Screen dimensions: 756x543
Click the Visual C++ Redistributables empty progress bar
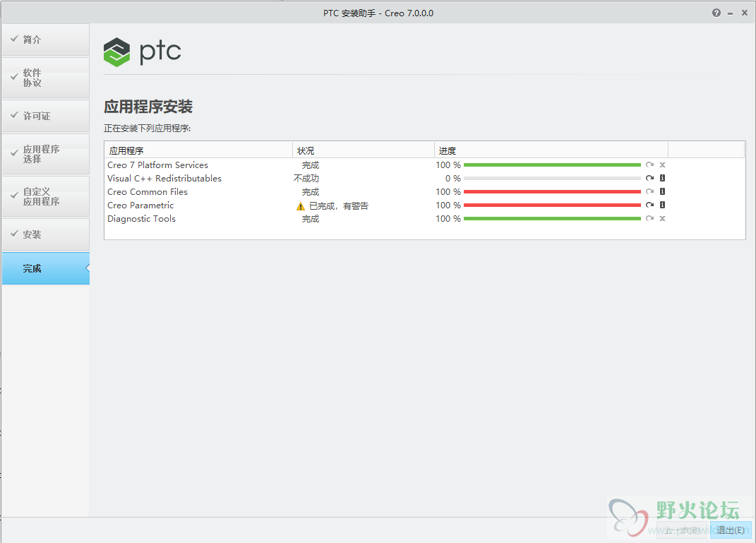(x=552, y=178)
